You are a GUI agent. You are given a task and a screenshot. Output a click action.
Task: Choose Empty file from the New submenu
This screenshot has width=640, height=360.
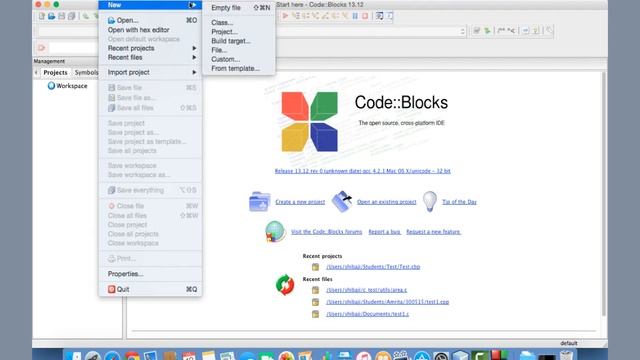point(239,8)
